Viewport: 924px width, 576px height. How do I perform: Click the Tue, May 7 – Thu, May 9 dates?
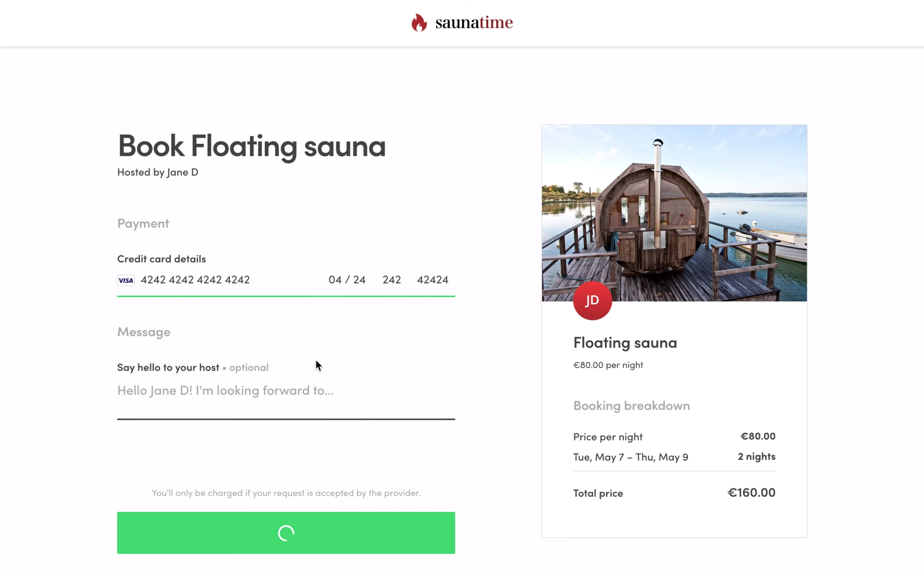pyautogui.click(x=630, y=457)
